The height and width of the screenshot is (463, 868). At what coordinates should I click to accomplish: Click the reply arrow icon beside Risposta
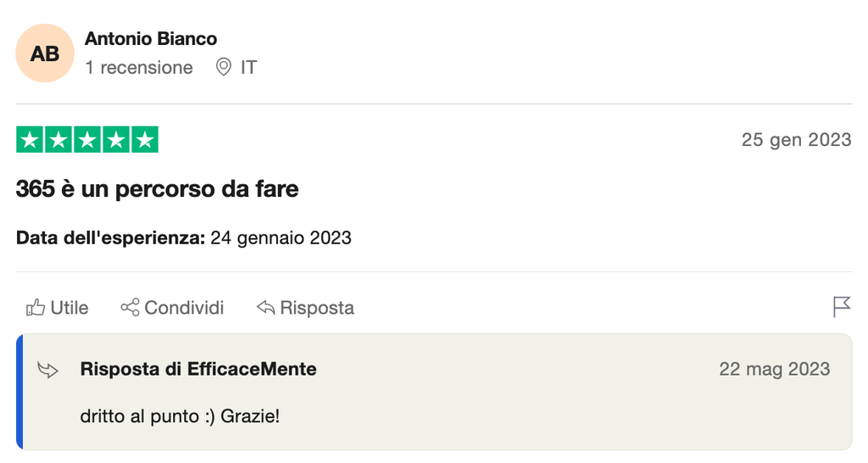click(266, 307)
